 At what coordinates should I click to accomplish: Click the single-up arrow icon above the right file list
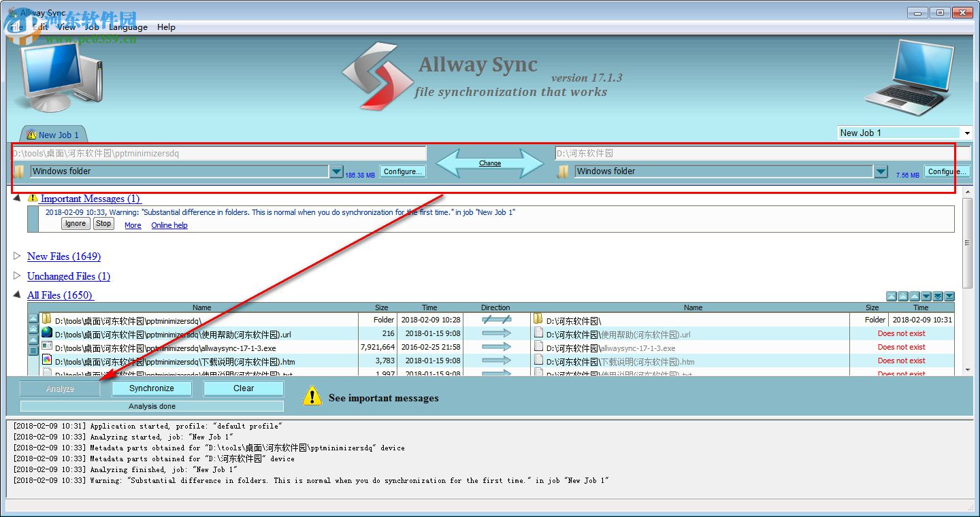click(915, 296)
